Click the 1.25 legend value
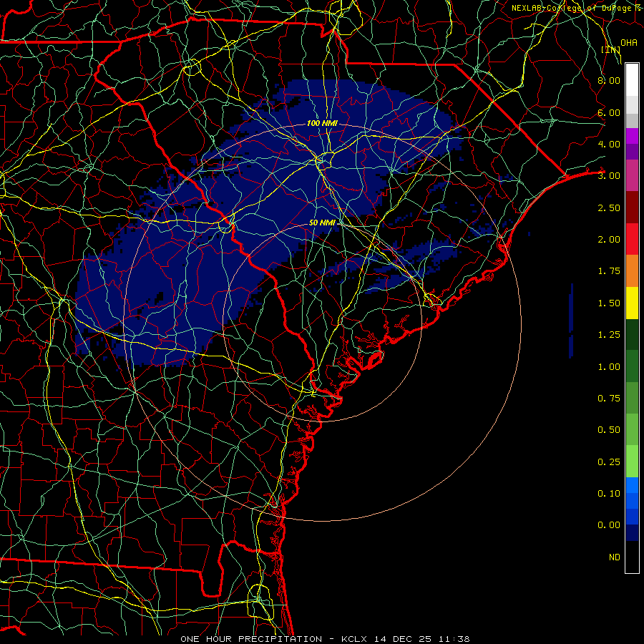 pos(609,335)
